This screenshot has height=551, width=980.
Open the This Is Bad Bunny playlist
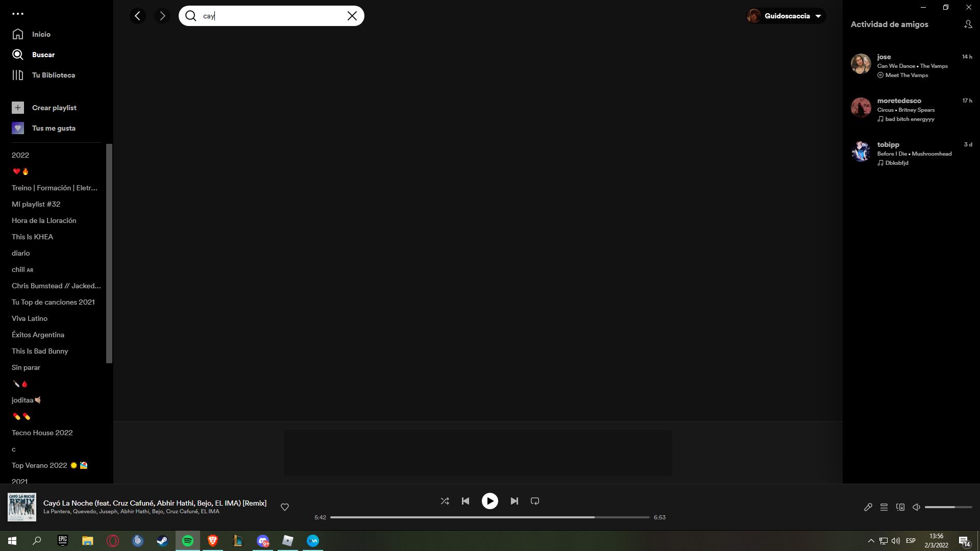point(40,351)
